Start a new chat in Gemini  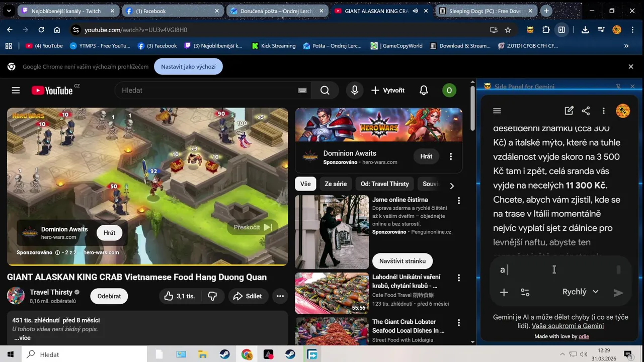point(569,111)
